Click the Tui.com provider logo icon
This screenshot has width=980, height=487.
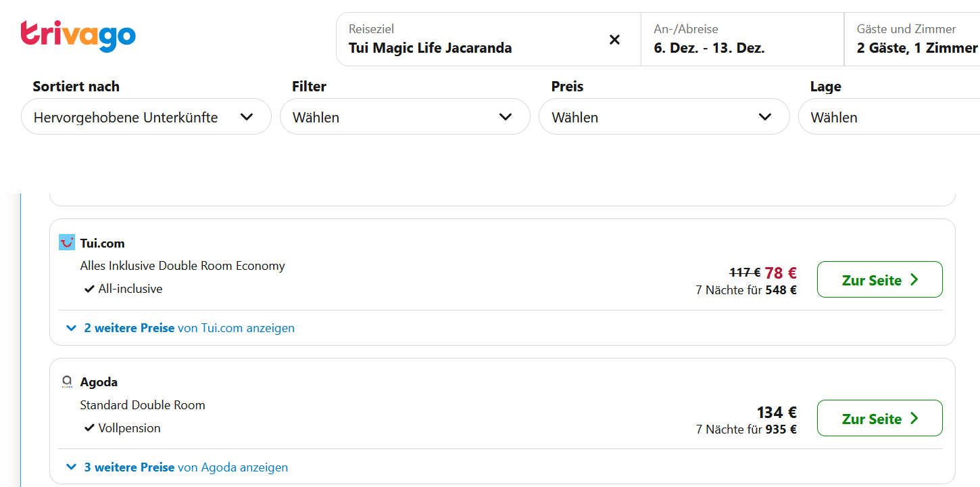tap(67, 243)
